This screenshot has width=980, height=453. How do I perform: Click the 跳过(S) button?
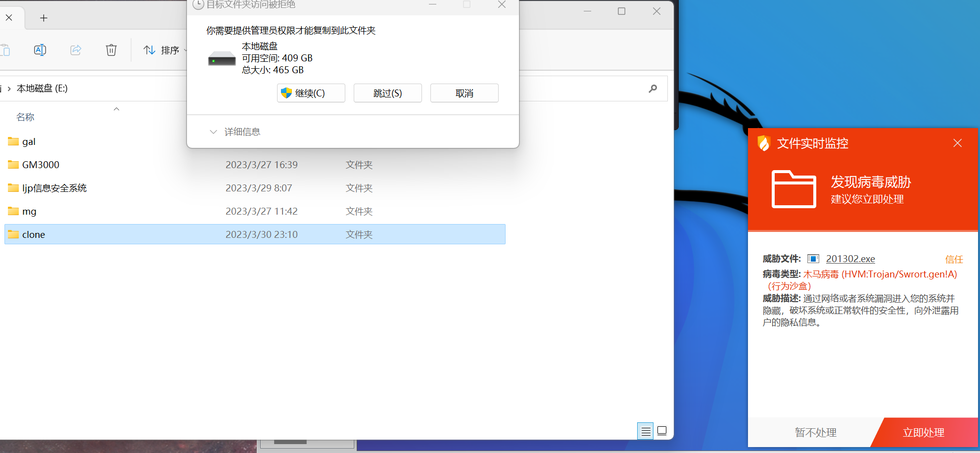[388, 93]
